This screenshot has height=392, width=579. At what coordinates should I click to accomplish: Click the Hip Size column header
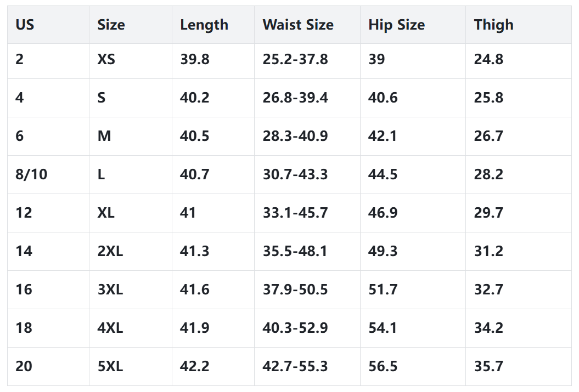pos(396,25)
